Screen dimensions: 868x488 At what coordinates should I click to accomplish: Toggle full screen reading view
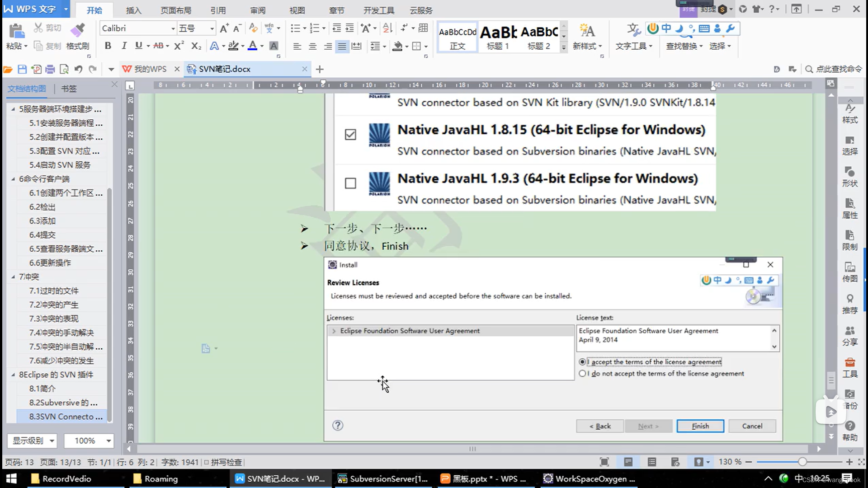pos(604,462)
